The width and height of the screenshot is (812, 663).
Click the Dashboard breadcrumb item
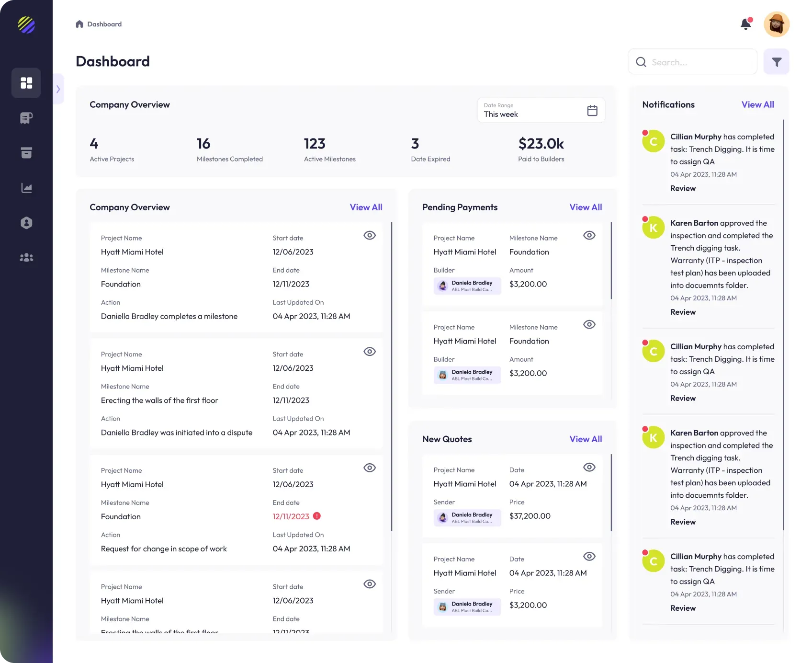(104, 24)
